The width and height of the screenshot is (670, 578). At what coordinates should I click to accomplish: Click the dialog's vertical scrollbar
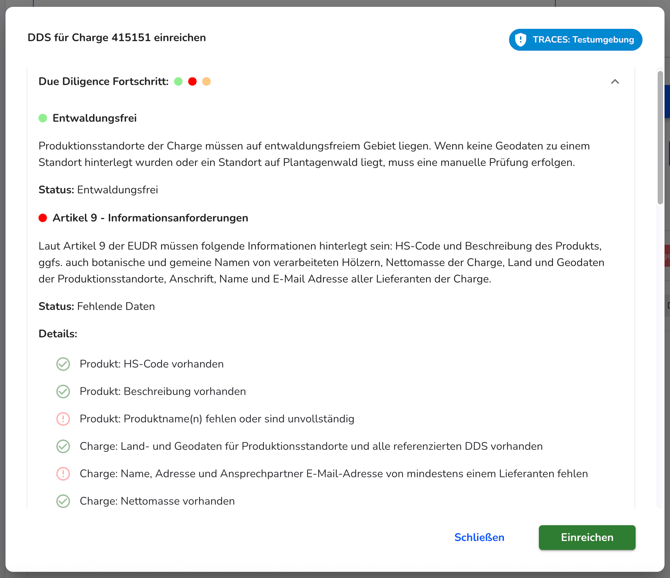(x=660, y=137)
